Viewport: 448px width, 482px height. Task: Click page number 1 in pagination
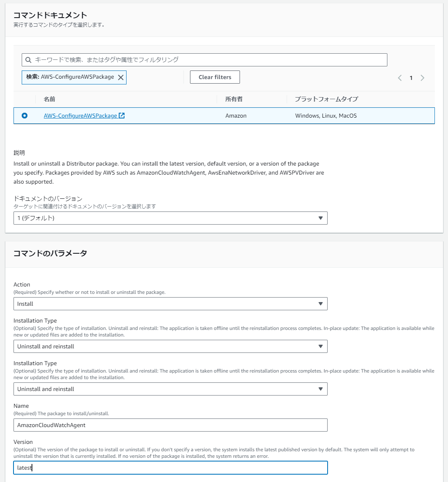pyautogui.click(x=411, y=77)
